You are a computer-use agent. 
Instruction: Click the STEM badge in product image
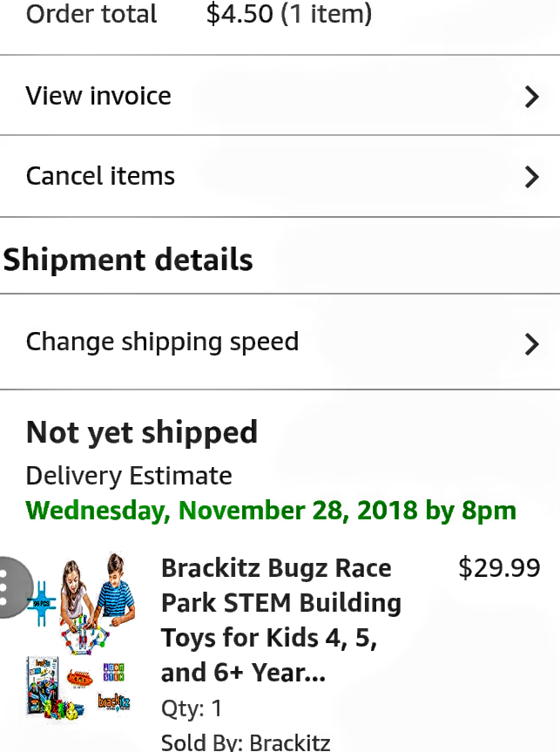113,672
